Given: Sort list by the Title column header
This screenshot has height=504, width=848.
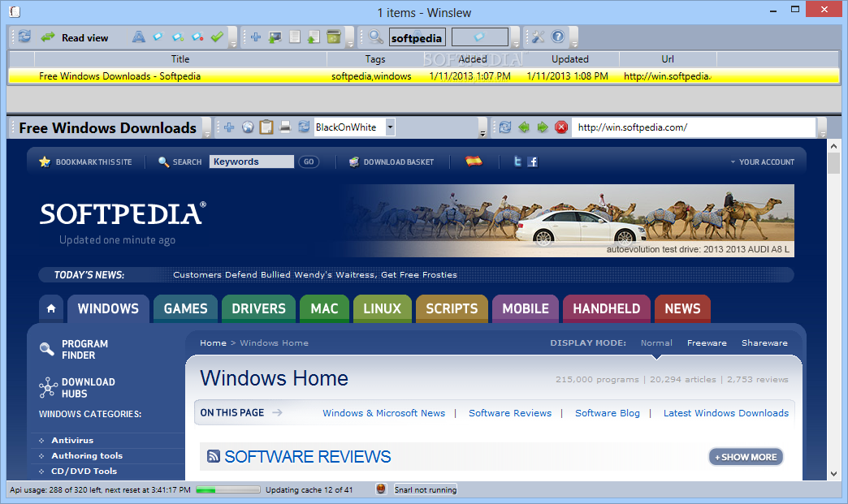Looking at the screenshot, I should pos(180,59).
